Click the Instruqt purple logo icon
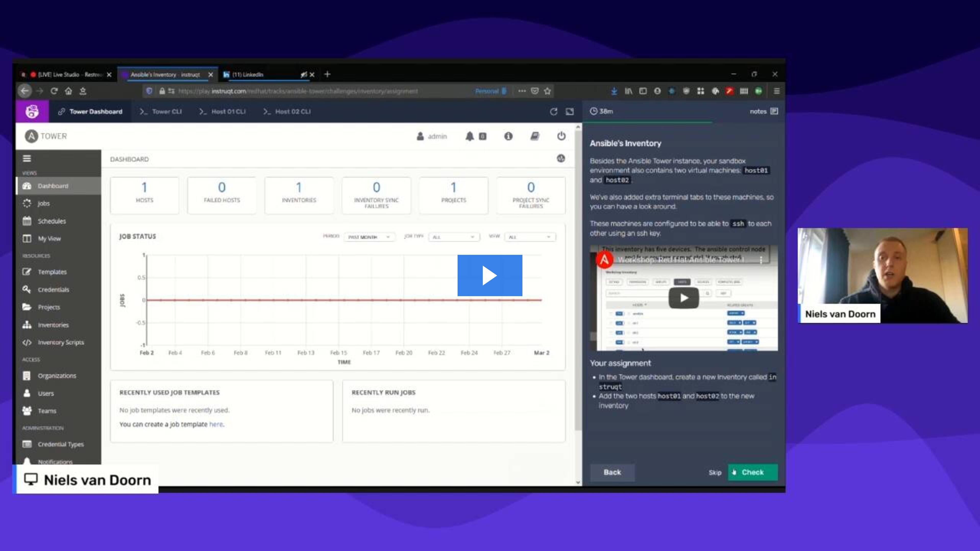The image size is (980, 551). pyautogui.click(x=32, y=111)
